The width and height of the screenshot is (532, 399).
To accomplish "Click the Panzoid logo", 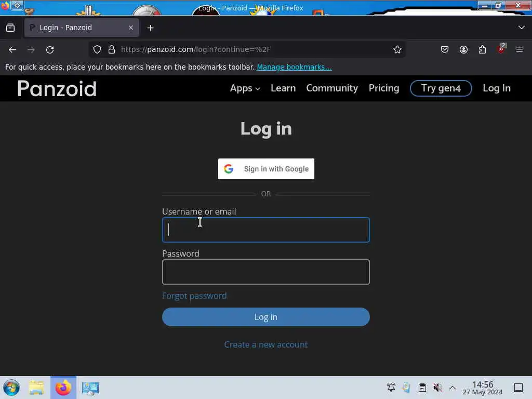I will 57,89.
